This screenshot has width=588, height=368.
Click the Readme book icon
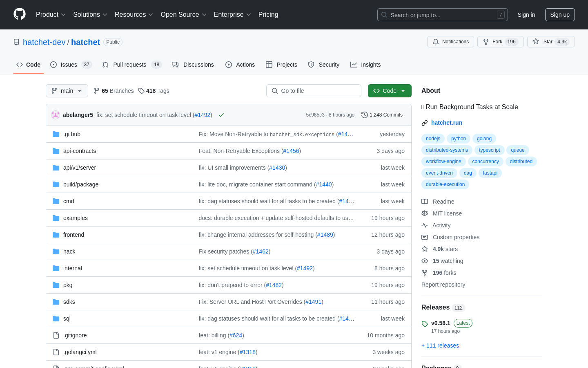[425, 202]
